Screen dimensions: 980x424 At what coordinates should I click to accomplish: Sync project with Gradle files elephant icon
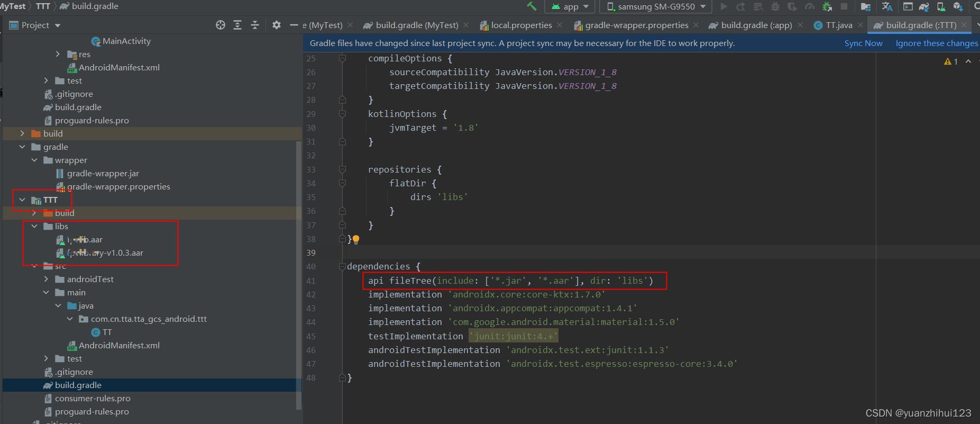(924, 6)
